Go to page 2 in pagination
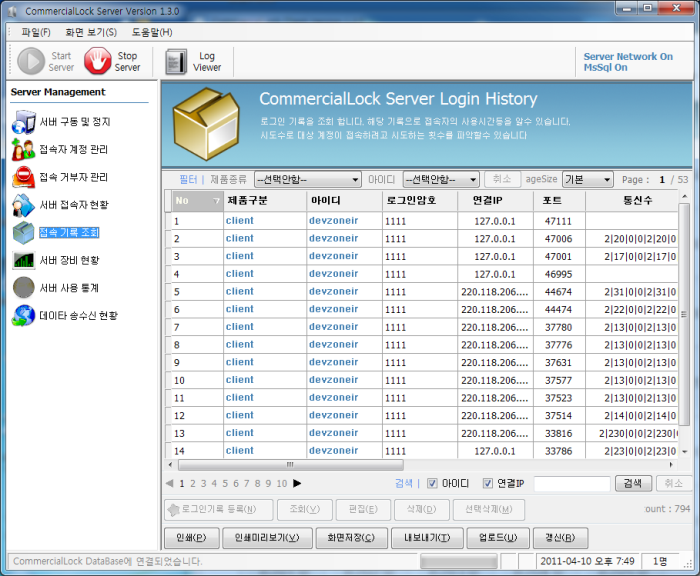Screen dimensions: 700x576 [x=193, y=484]
